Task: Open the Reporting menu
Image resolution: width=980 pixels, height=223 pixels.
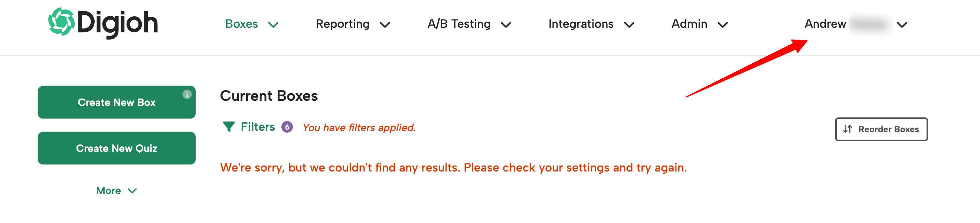Action: 343,24
